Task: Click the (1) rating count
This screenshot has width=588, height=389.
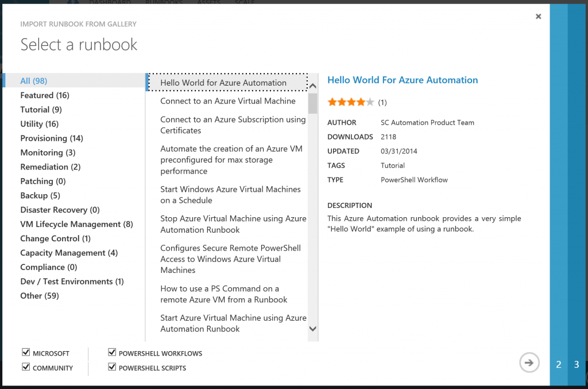Action: point(382,102)
